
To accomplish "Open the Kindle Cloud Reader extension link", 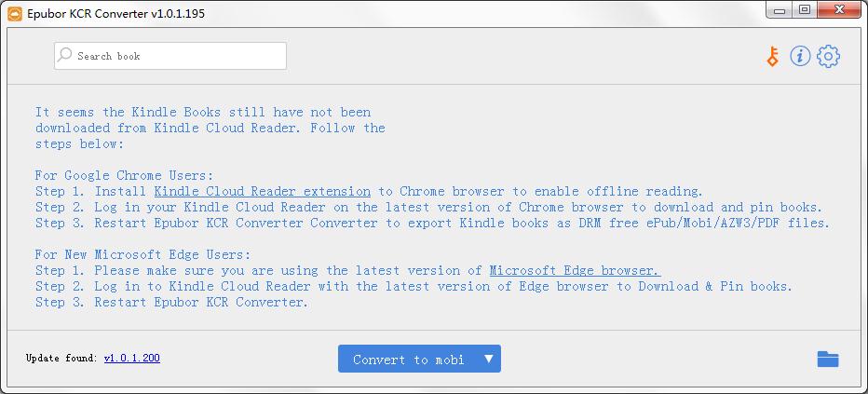I will [262, 191].
